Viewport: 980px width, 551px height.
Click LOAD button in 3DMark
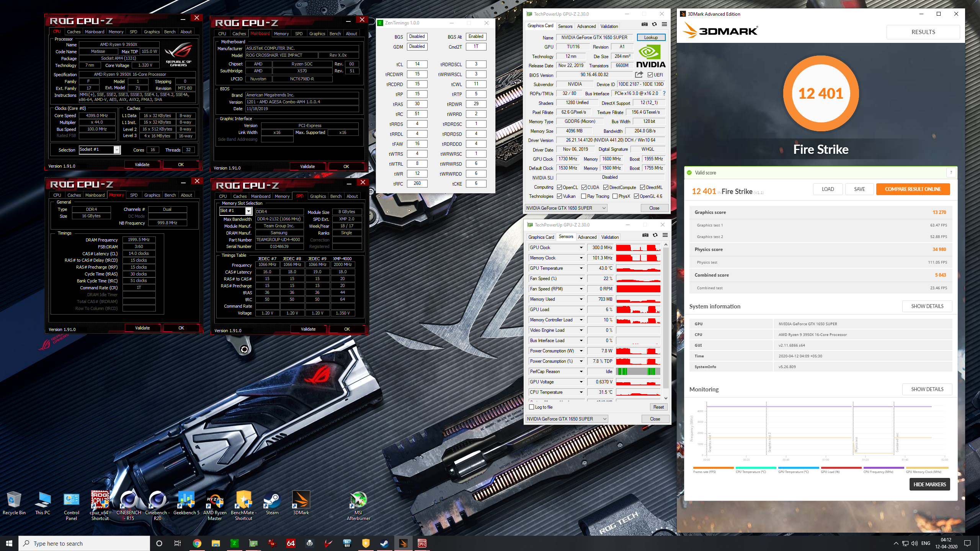828,189
